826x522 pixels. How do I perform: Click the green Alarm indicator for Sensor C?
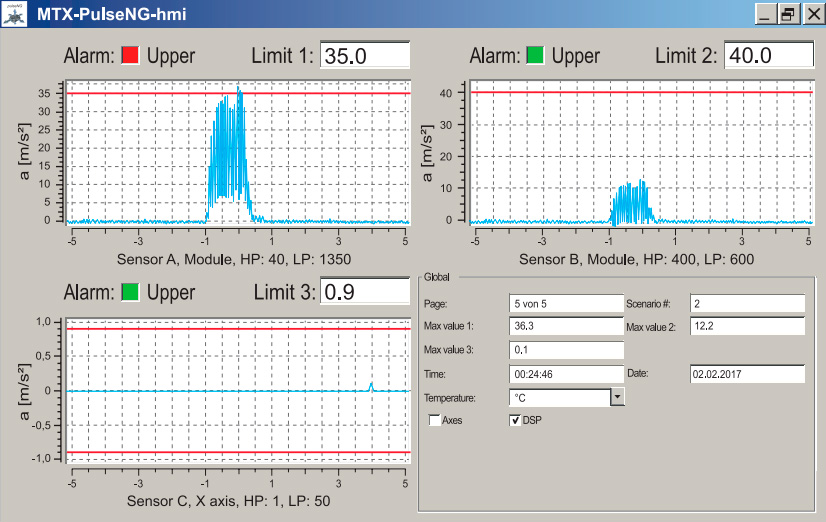[129, 293]
